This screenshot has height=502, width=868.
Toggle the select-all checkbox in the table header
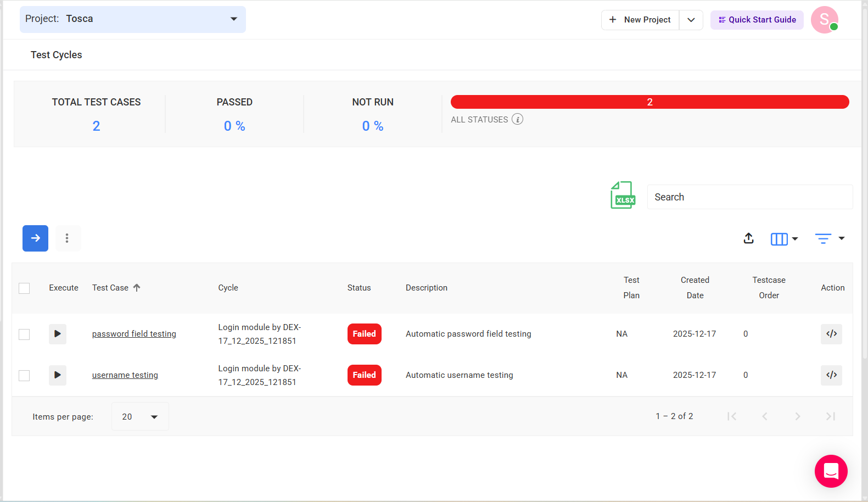click(x=24, y=288)
